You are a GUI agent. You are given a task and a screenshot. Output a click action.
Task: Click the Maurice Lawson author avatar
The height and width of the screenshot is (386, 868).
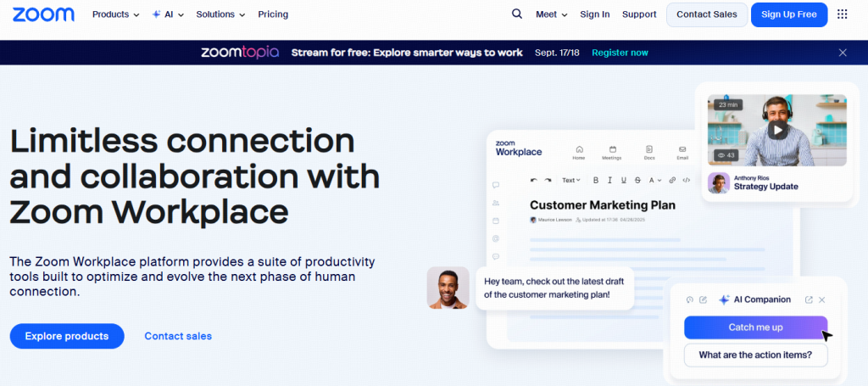(533, 220)
